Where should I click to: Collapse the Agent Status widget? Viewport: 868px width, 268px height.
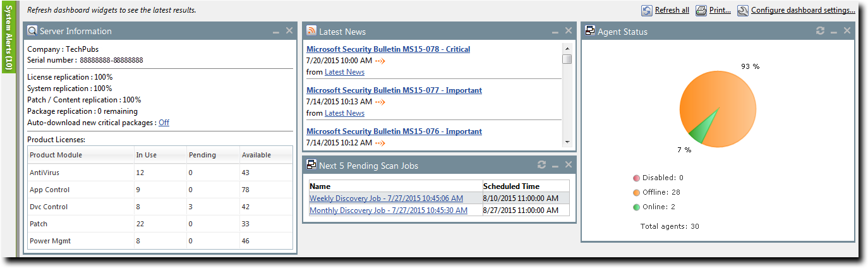click(834, 31)
